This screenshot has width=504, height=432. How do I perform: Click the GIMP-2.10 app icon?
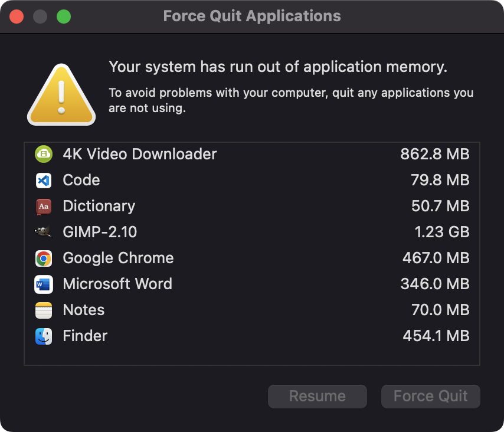(44, 232)
